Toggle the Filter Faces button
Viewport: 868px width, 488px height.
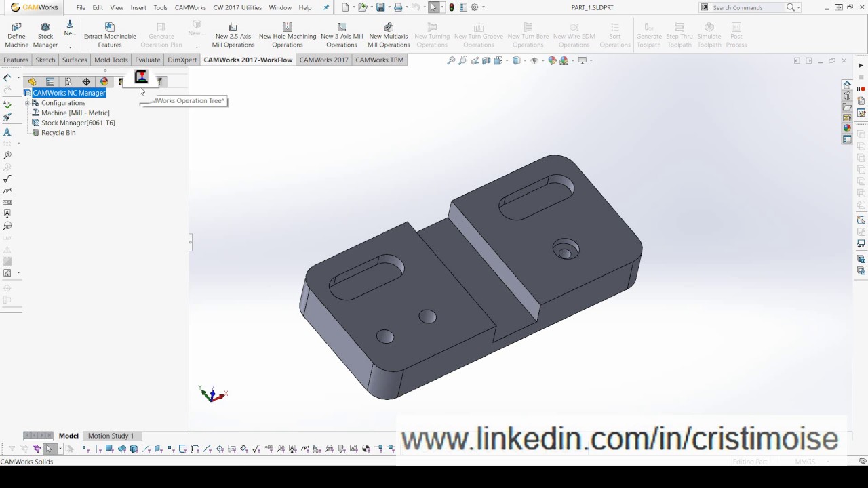coord(110,449)
